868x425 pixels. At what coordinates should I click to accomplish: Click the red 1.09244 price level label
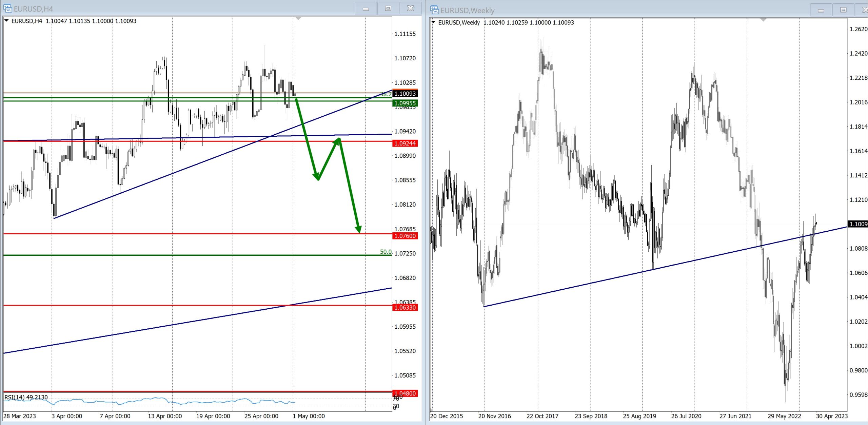point(405,143)
